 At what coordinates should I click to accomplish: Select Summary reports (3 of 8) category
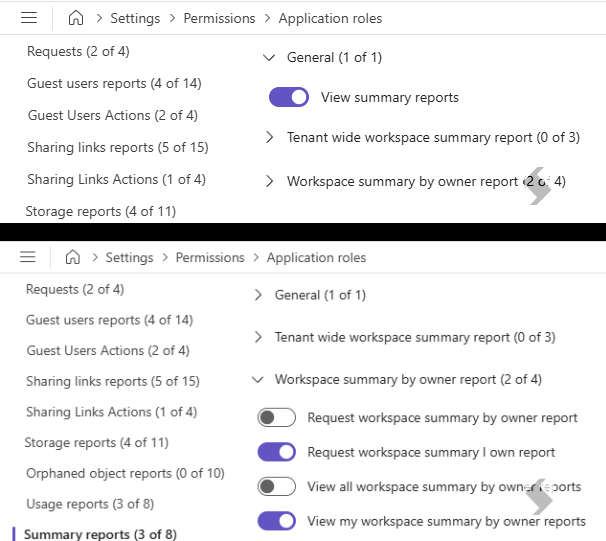pyautogui.click(x=100, y=534)
